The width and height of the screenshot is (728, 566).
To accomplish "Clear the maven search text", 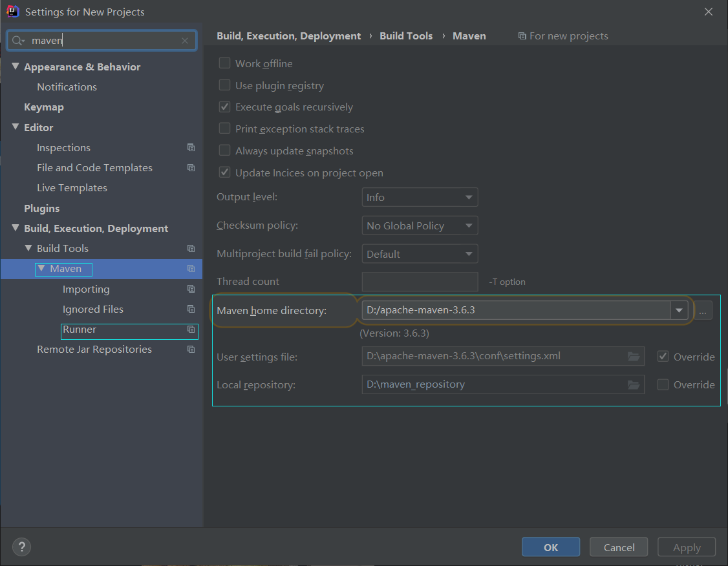I will (x=185, y=41).
